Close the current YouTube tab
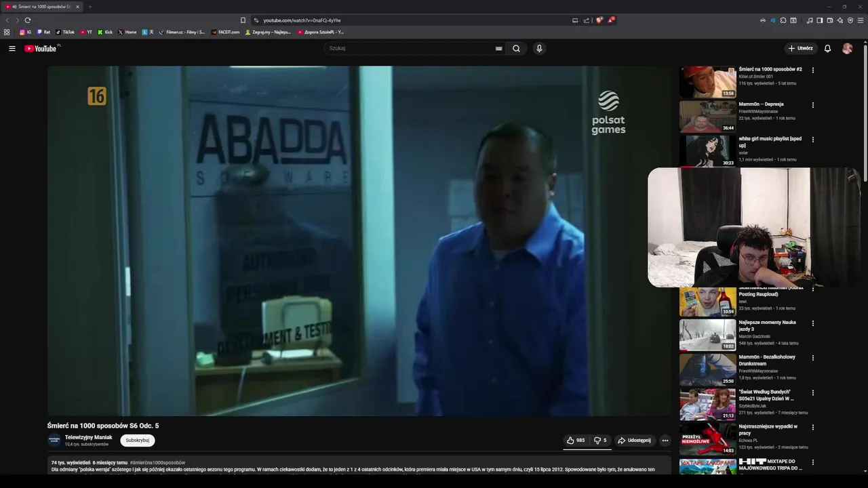The height and width of the screenshot is (488, 868). tap(77, 7)
